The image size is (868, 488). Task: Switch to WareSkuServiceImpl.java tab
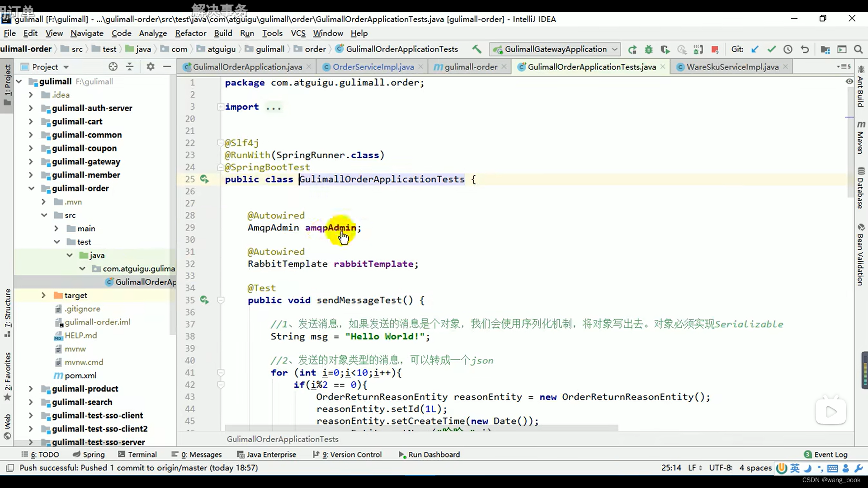732,67
